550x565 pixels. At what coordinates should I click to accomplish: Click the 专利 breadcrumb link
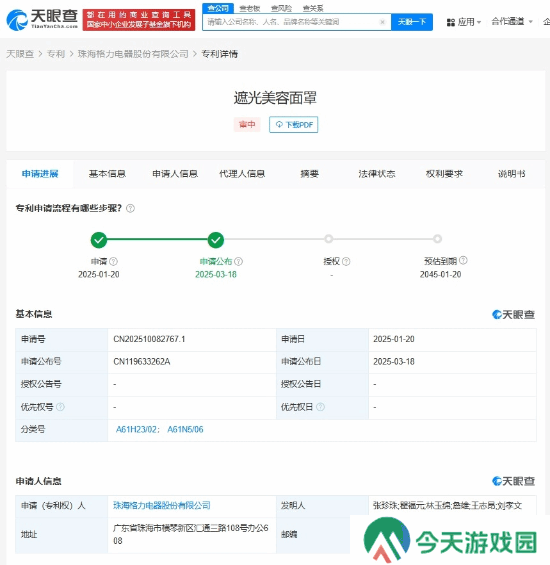pos(56,54)
